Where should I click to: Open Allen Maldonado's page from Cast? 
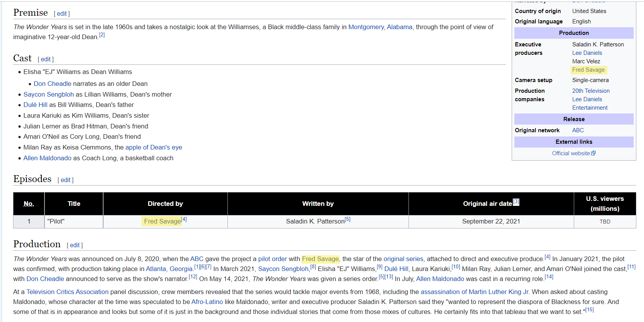[x=48, y=158]
